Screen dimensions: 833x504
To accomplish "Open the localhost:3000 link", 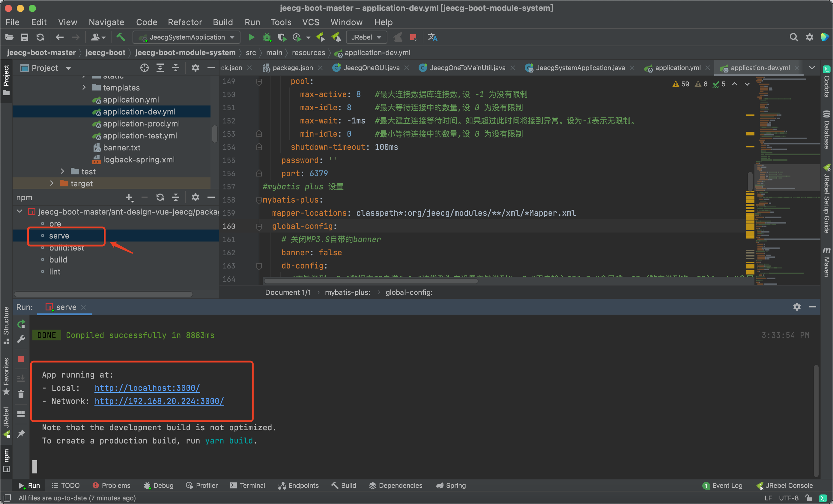I will tap(147, 388).
